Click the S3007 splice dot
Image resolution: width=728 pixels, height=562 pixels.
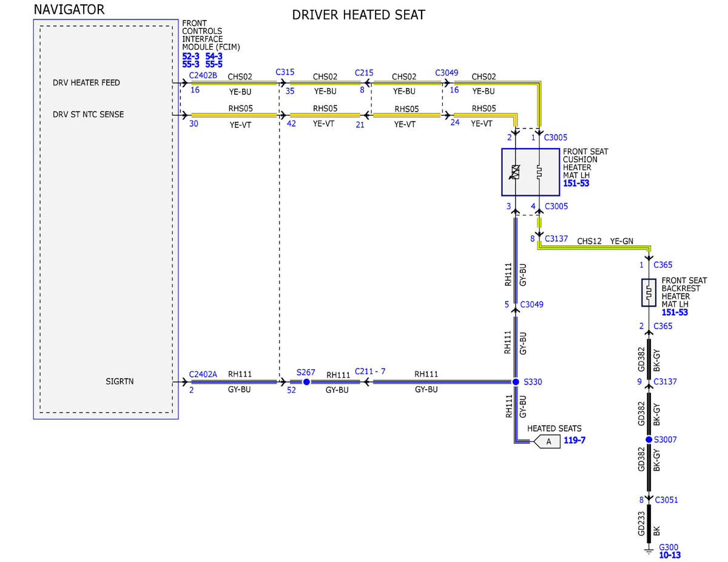[649, 440]
